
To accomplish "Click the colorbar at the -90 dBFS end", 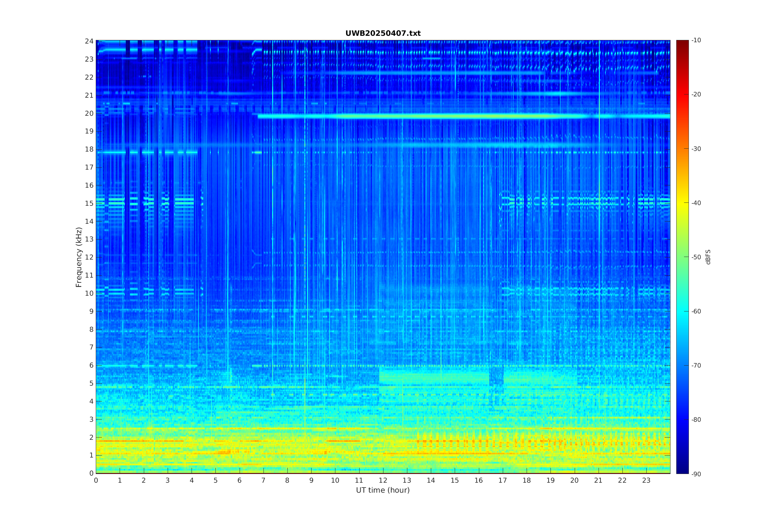I will (682, 472).
